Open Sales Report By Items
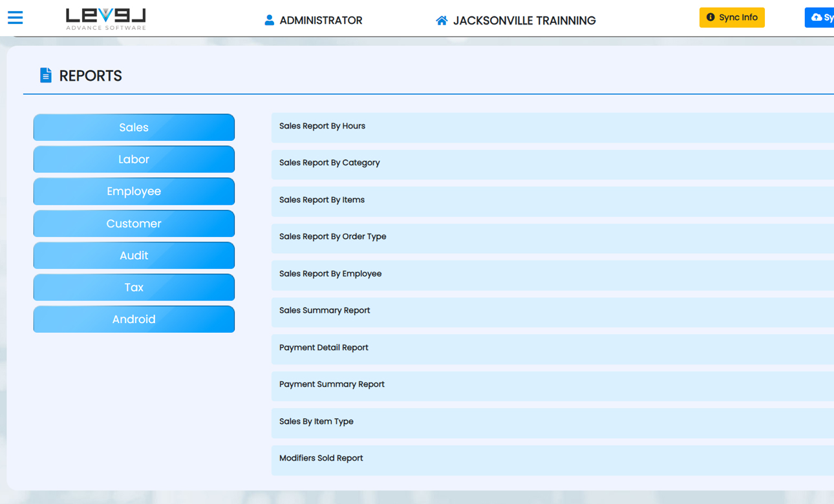834x504 pixels. pyautogui.click(x=553, y=200)
